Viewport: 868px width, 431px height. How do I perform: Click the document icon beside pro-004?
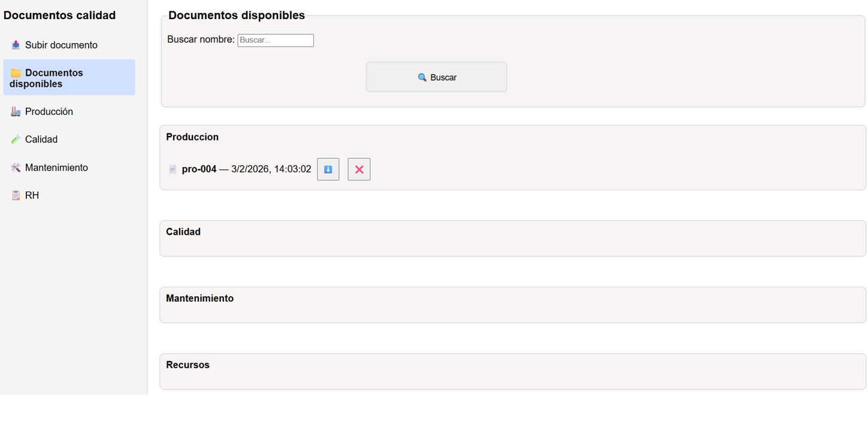(x=173, y=169)
